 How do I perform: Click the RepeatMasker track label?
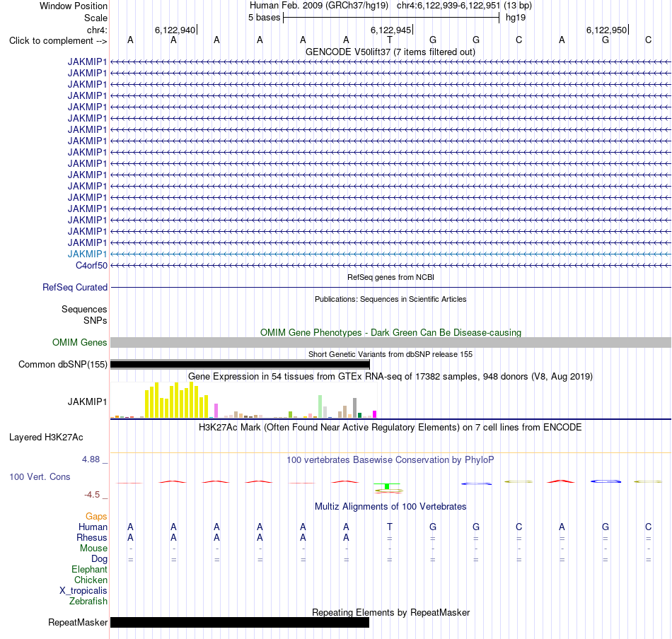click(x=78, y=622)
